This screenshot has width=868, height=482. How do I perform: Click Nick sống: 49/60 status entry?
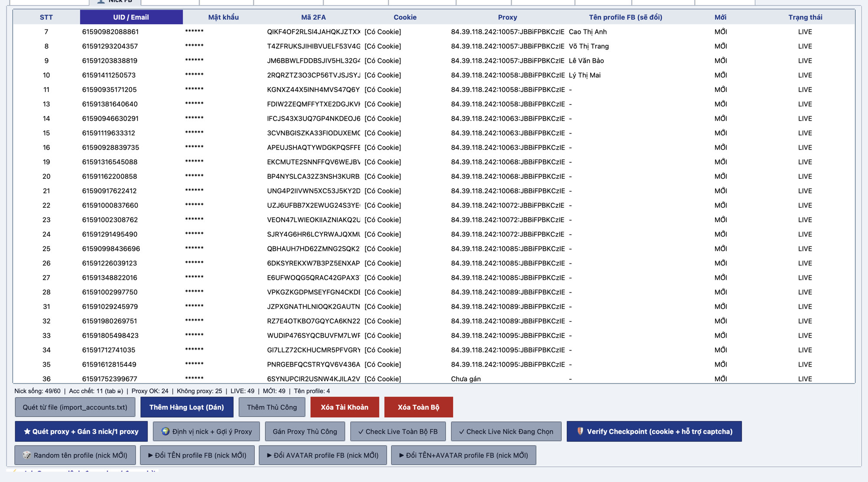tap(37, 391)
